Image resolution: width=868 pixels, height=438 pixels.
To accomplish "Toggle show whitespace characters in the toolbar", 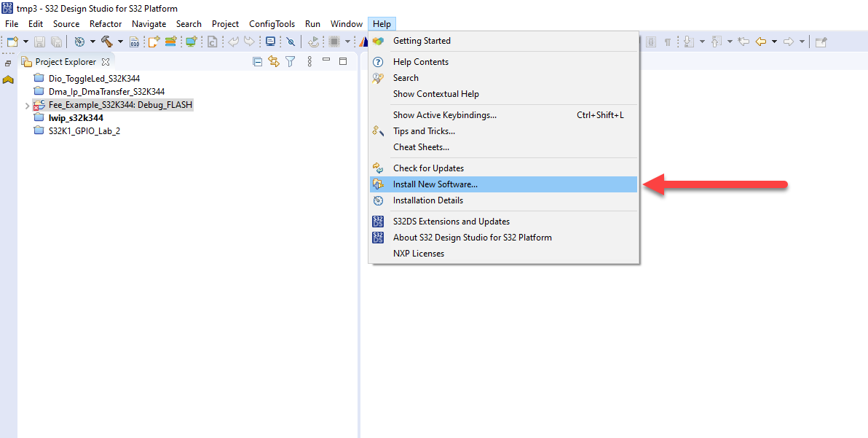I will 668,42.
